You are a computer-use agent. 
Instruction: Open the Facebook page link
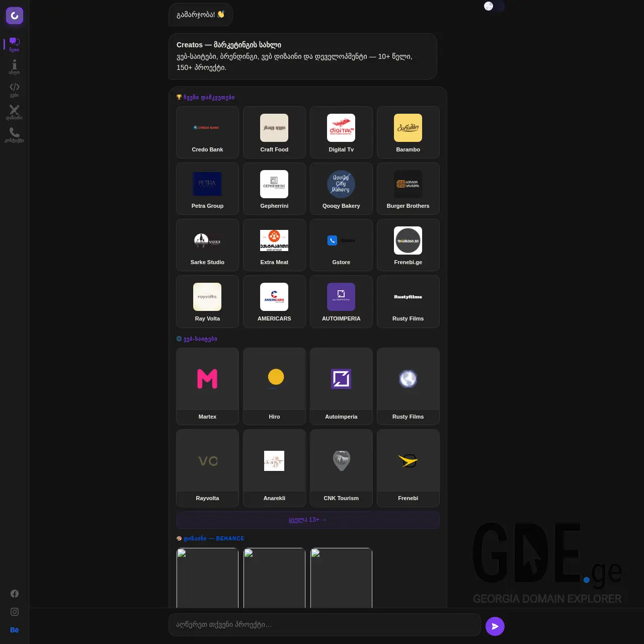tap(15, 594)
